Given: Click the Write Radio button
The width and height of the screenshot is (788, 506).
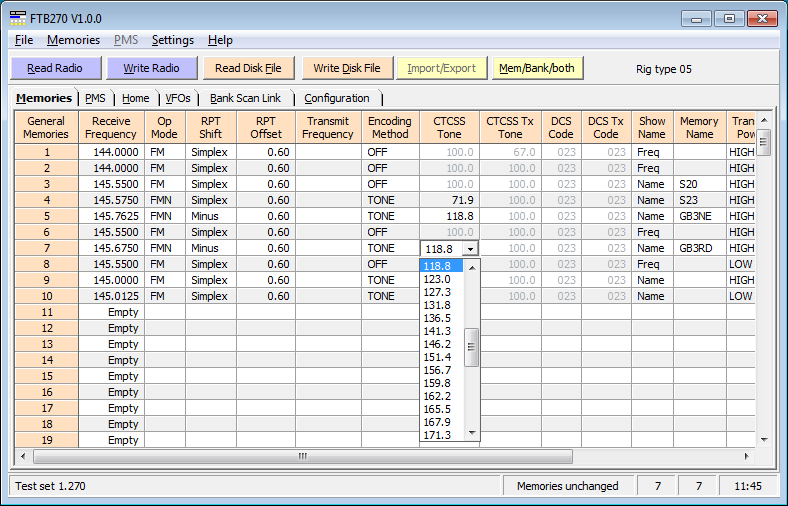Looking at the screenshot, I should [151, 68].
